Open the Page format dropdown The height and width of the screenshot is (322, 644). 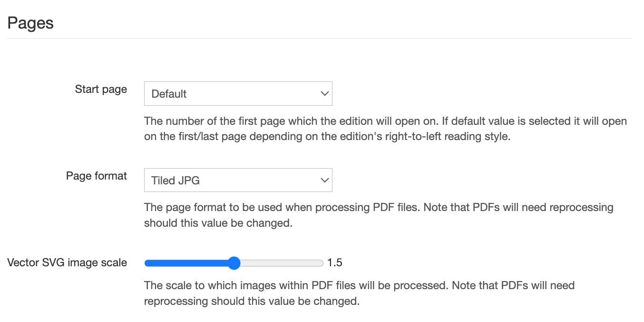238,181
